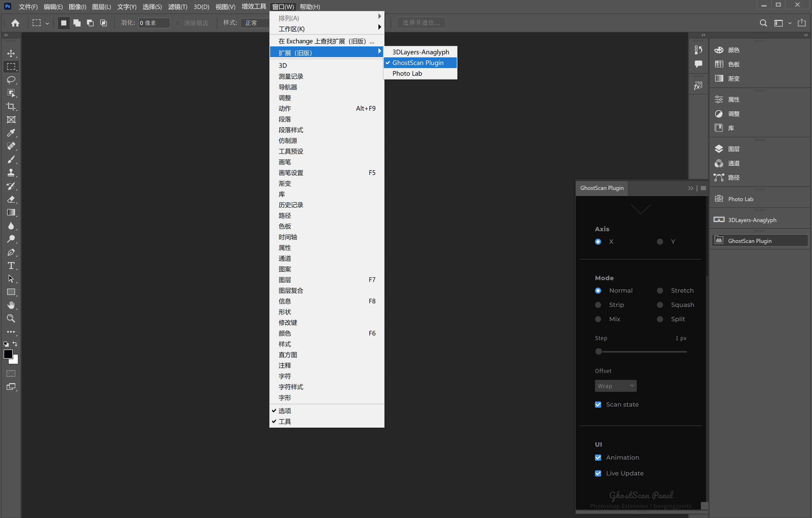Uncheck the Scan state checkbox
Viewport: 812px width, 518px height.
coord(598,404)
